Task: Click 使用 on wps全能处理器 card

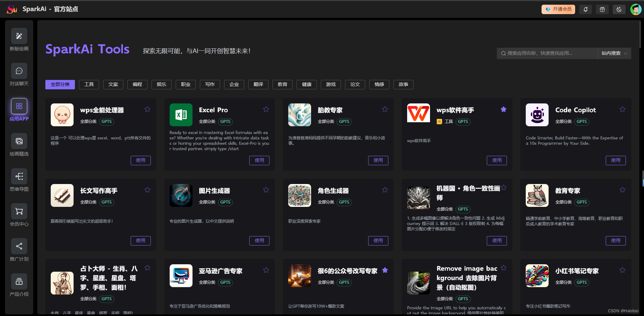Action: point(141,161)
